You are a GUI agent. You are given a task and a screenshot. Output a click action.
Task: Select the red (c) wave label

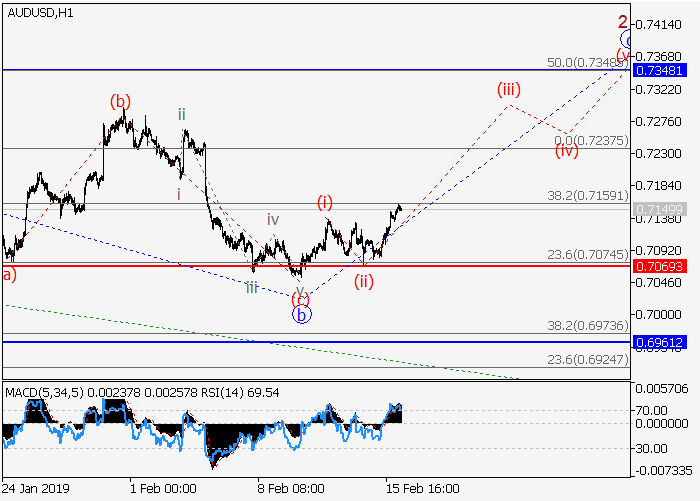click(x=300, y=298)
